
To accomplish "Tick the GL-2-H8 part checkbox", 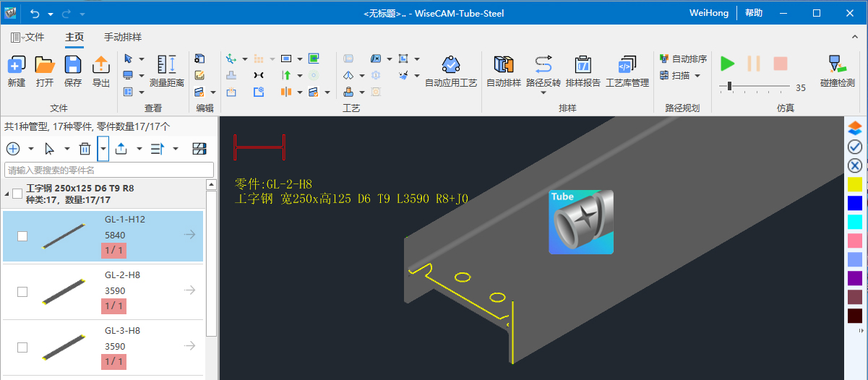I will click(x=22, y=291).
